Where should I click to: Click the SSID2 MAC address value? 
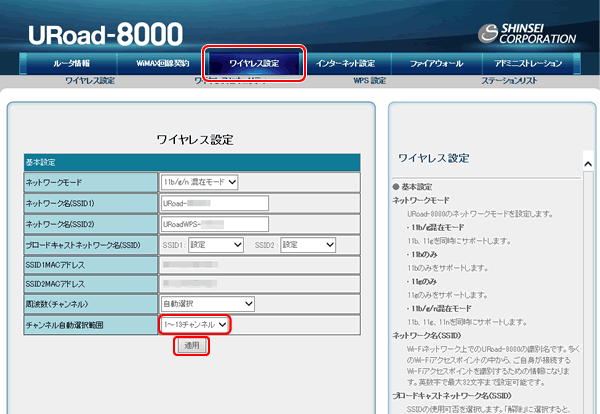coord(190,284)
